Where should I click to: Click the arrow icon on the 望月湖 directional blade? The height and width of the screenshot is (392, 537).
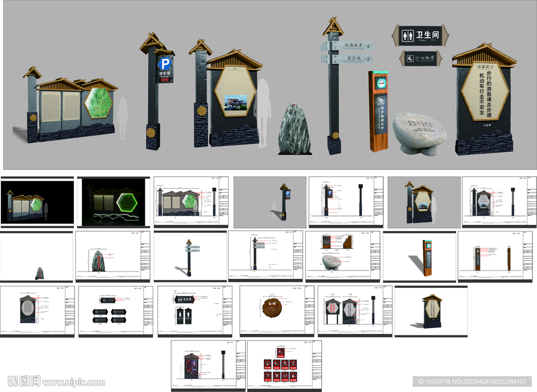pos(368,58)
